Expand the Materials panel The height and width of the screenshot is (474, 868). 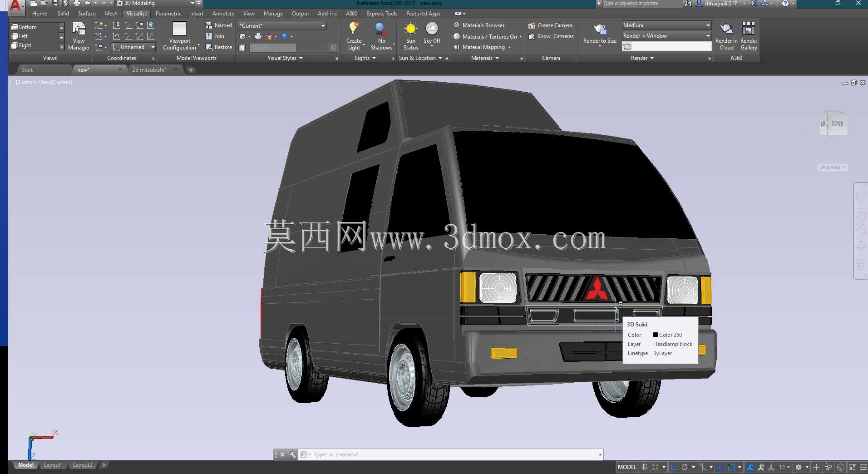(x=485, y=58)
